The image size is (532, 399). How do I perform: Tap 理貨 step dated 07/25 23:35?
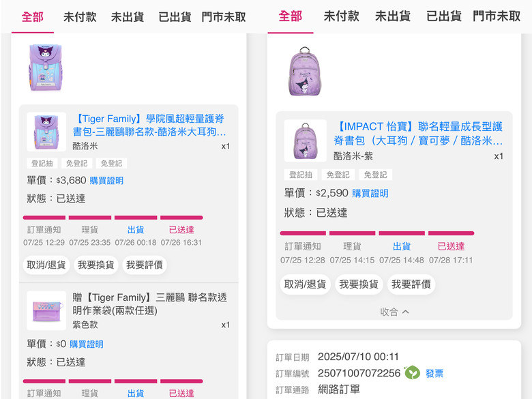pos(90,230)
